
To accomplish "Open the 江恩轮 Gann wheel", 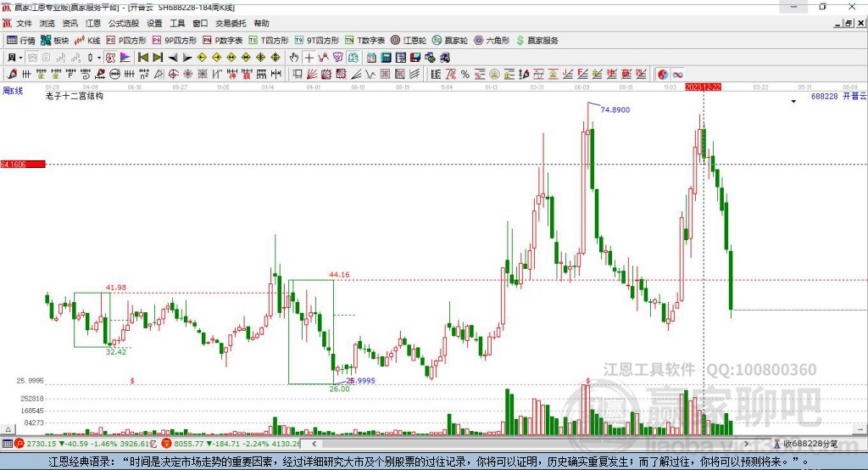I will (x=409, y=41).
